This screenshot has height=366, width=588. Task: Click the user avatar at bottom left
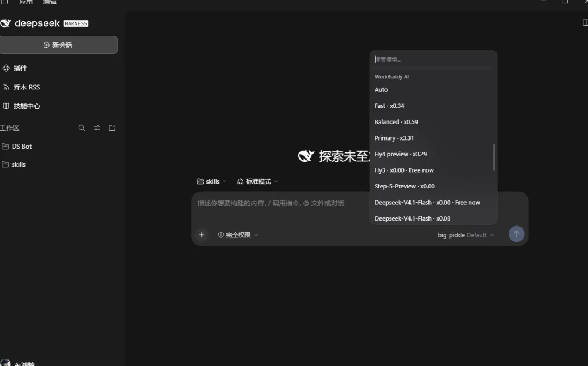click(x=5, y=363)
